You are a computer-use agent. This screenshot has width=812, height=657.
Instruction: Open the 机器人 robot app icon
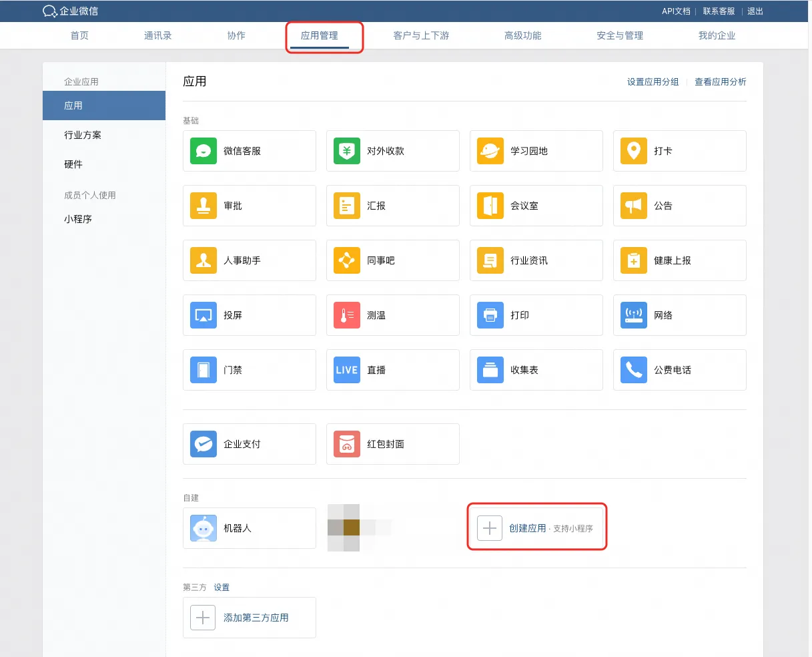point(204,528)
